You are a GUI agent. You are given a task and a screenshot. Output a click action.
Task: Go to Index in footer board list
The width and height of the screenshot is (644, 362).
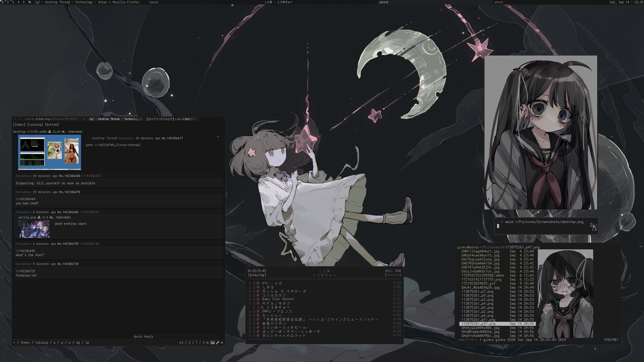(x=25, y=342)
